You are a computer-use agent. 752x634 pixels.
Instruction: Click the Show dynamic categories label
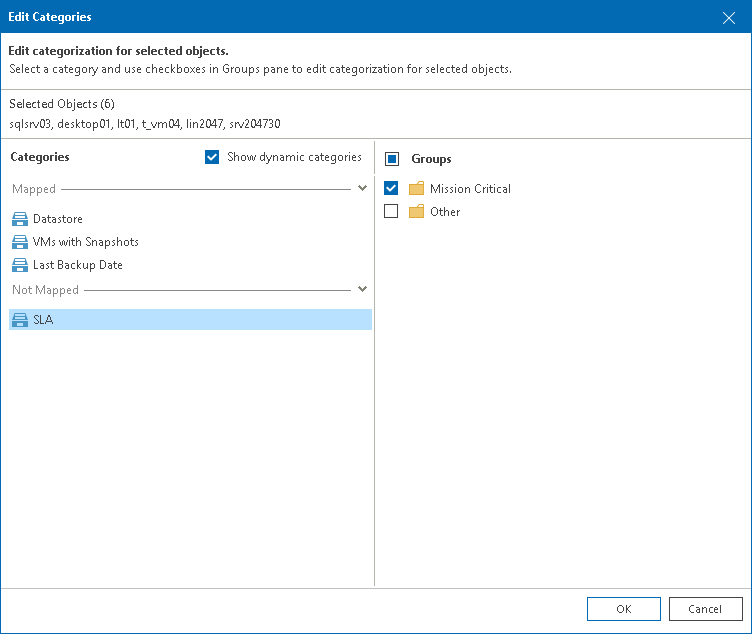[294, 157]
